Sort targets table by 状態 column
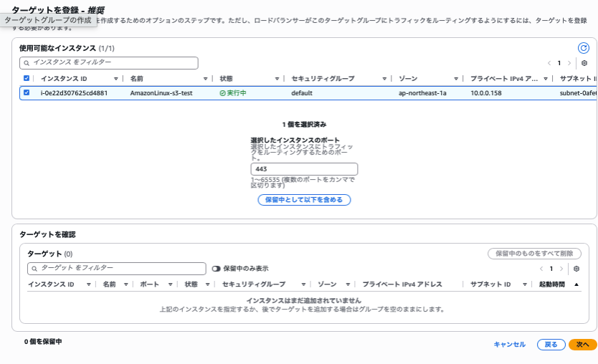 (x=207, y=284)
